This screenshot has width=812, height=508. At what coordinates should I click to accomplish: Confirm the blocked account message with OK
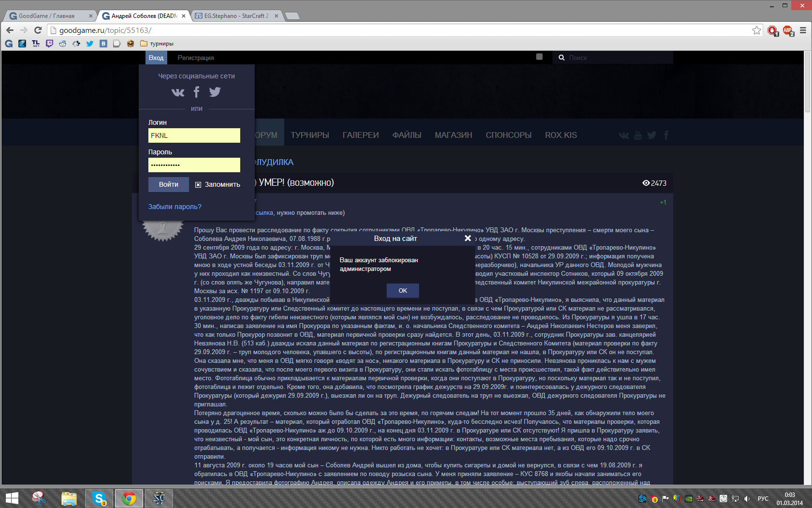(403, 291)
